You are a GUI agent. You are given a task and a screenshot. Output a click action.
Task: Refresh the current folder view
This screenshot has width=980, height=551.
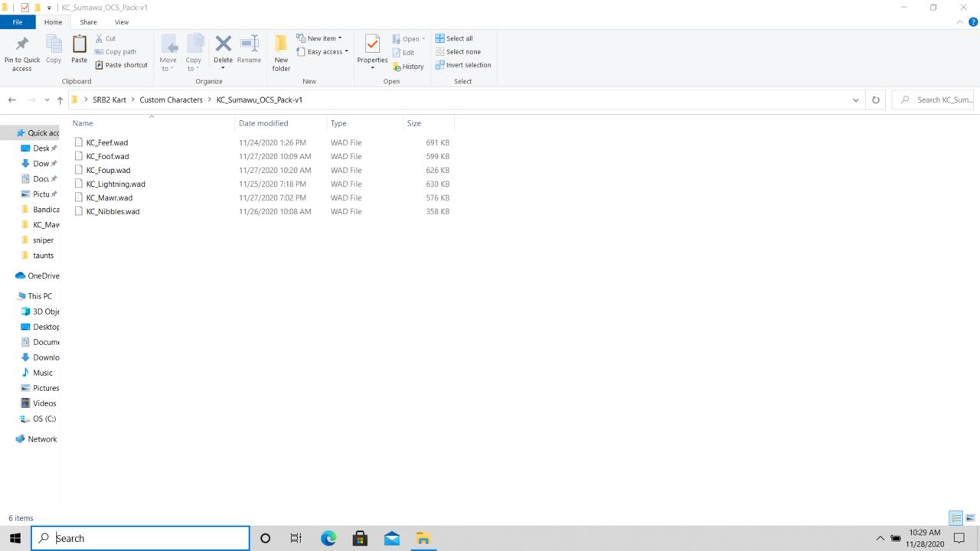(876, 99)
